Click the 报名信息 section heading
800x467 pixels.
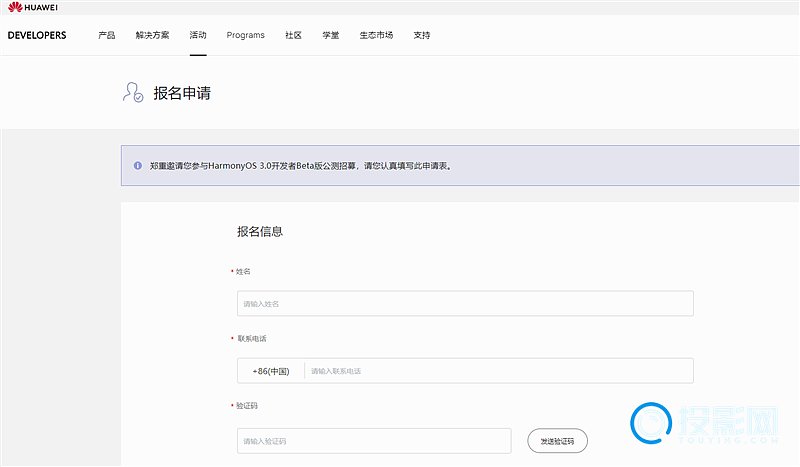point(260,231)
